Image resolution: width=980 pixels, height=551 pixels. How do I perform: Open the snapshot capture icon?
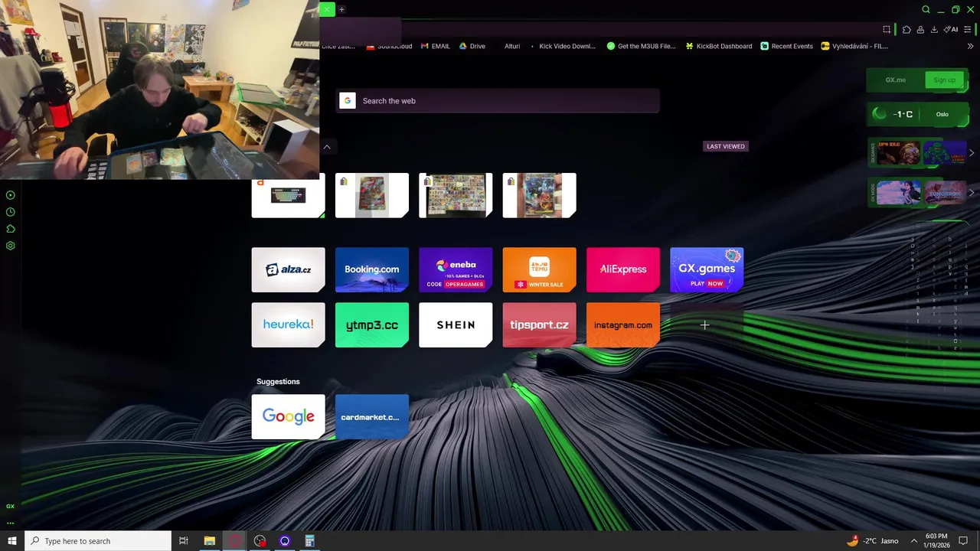coord(887,29)
